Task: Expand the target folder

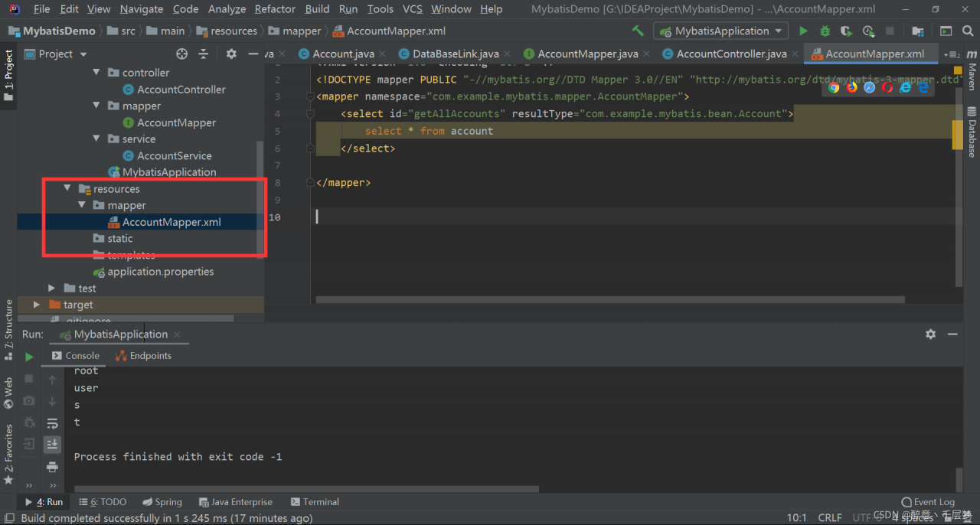Action: (x=37, y=305)
